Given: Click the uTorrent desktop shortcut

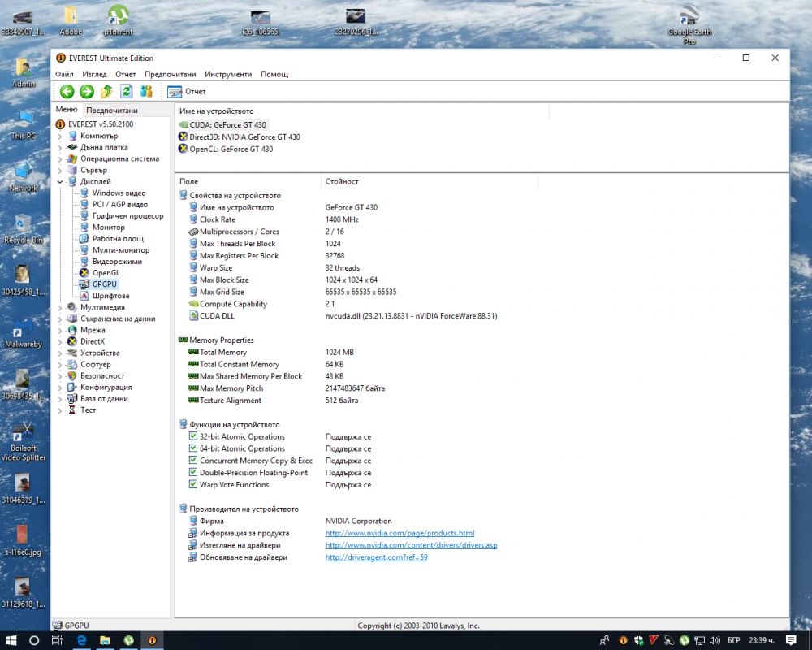Looking at the screenshot, I should (118, 20).
